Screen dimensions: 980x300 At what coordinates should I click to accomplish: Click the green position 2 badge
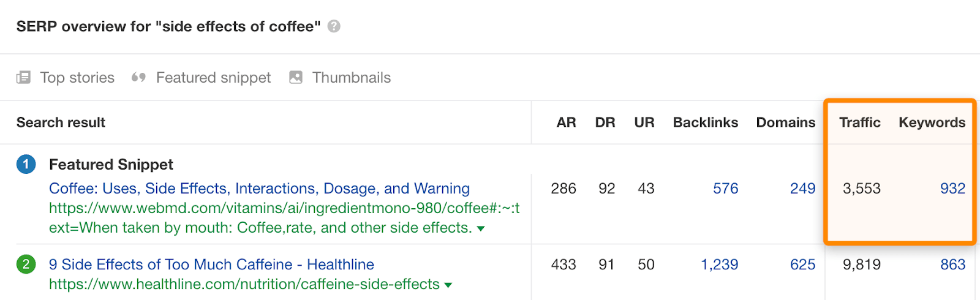[26, 264]
